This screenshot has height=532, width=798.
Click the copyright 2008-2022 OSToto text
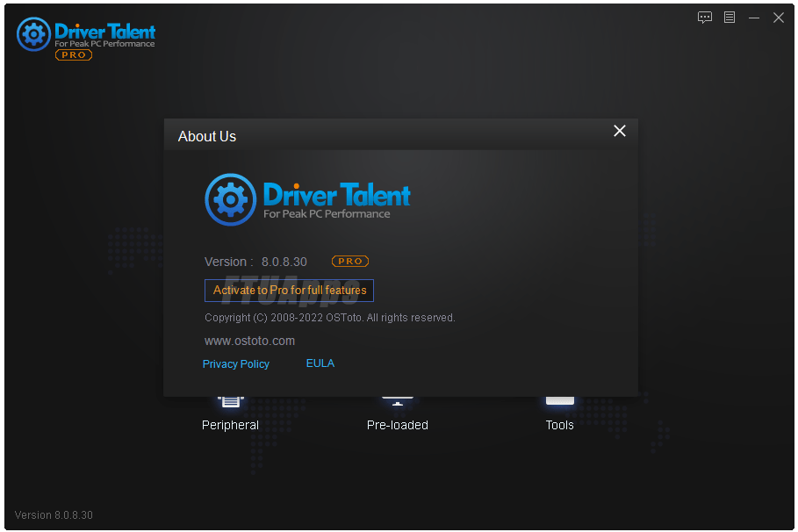(x=330, y=318)
